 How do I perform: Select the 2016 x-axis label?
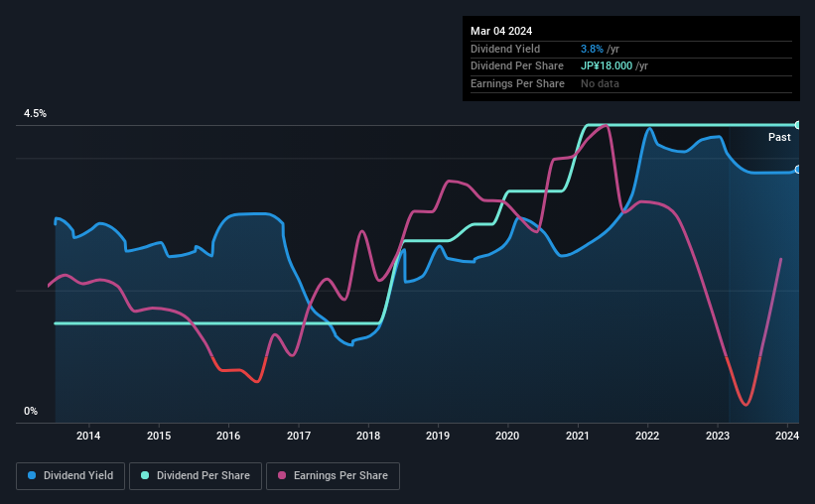coord(228,436)
